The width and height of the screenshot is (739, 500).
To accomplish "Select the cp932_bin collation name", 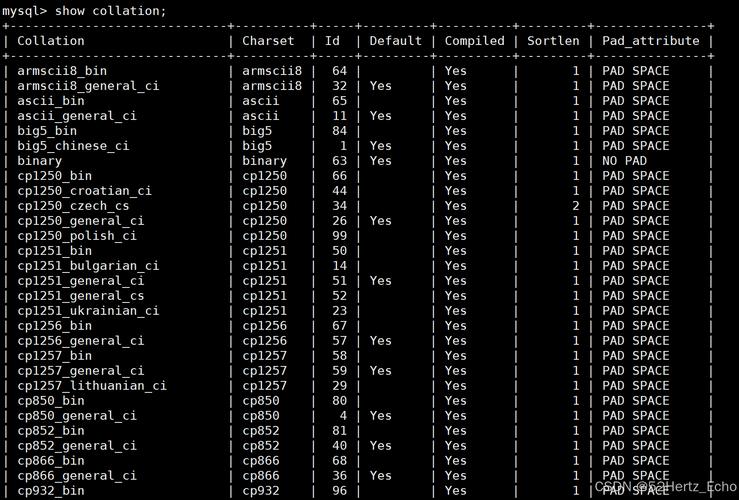I will (x=51, y=491).
